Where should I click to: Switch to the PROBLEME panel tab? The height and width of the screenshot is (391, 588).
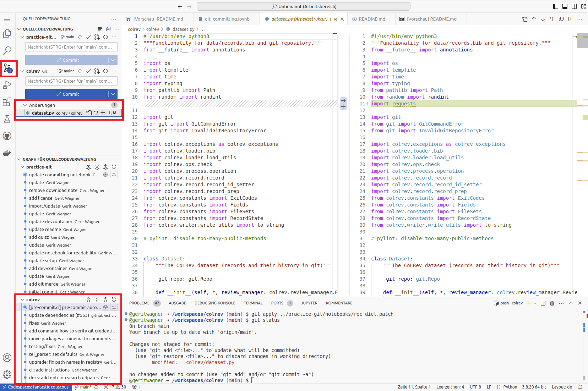[x=139, y=303]
